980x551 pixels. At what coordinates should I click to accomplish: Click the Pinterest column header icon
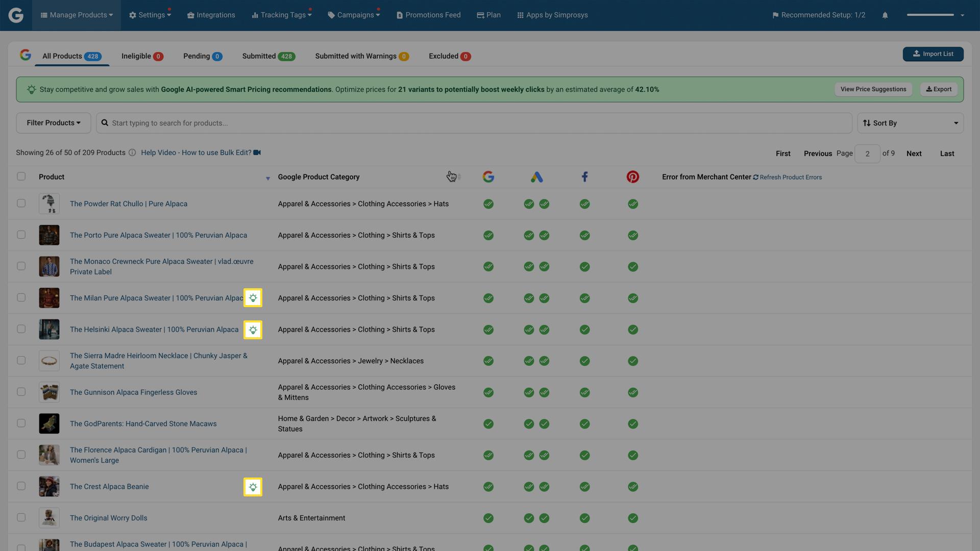click(633, 177)
